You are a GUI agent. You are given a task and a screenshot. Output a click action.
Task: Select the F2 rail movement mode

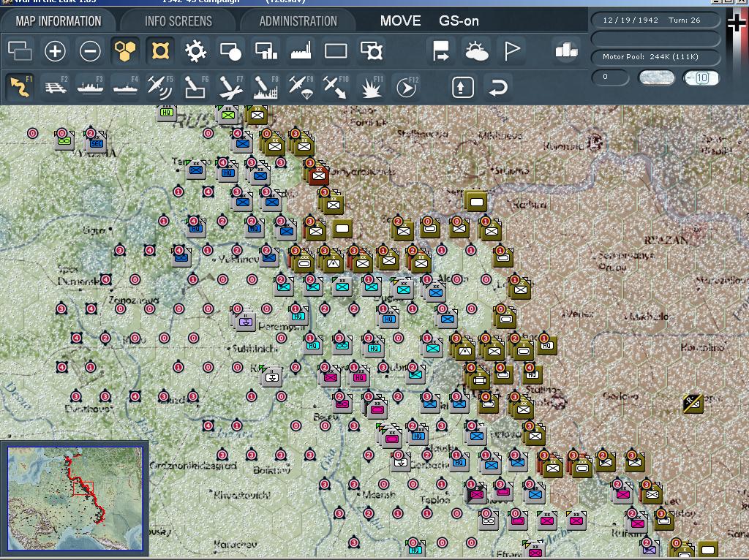56,88
